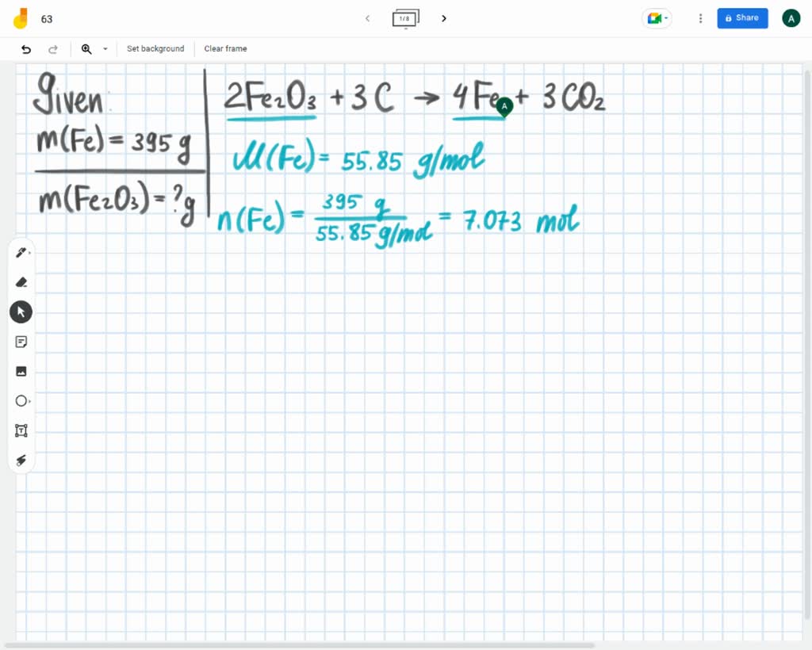The width and height of the screenshot is (812, 650).
Task: Click the Set background button
Action: 155,49
